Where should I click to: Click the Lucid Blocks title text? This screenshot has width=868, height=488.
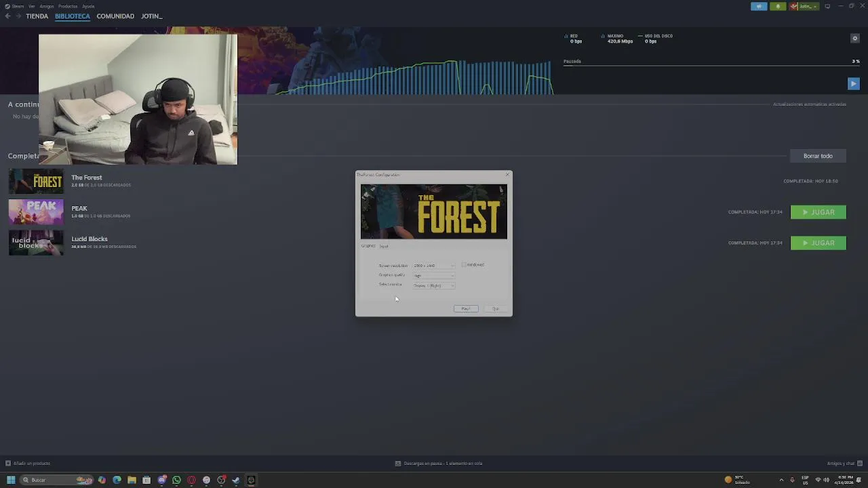click(90, 239)
